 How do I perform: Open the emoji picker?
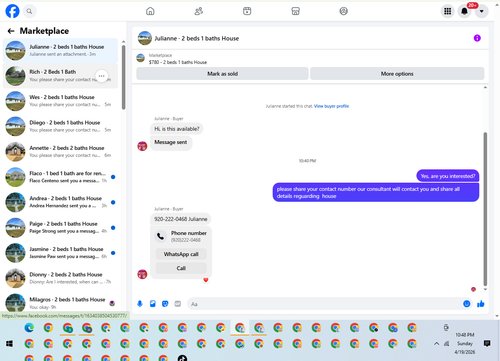467,304
